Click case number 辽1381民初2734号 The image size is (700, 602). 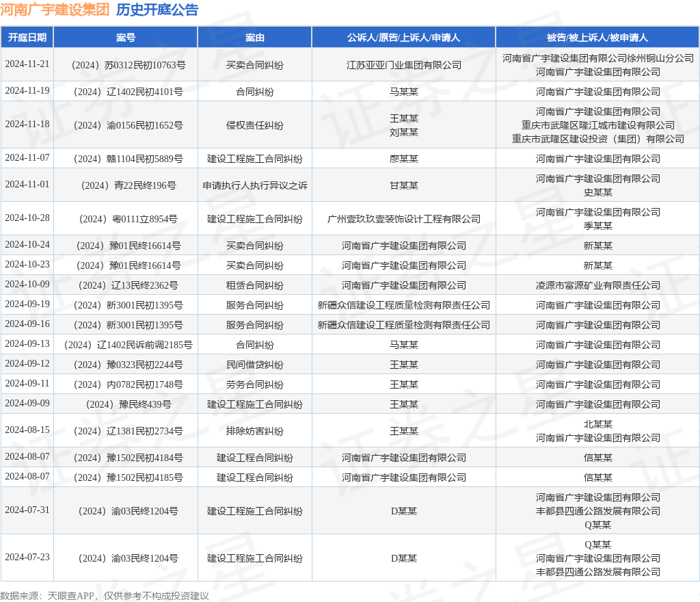129,431
